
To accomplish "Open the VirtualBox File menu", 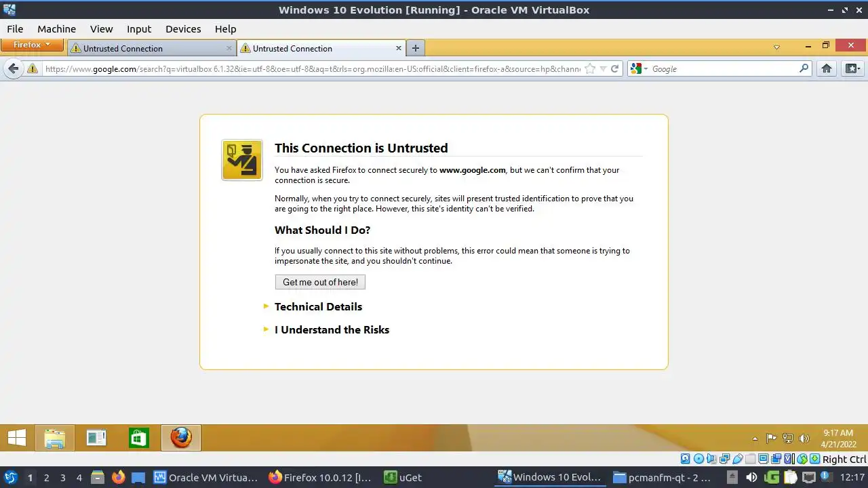I will point(15,28).
